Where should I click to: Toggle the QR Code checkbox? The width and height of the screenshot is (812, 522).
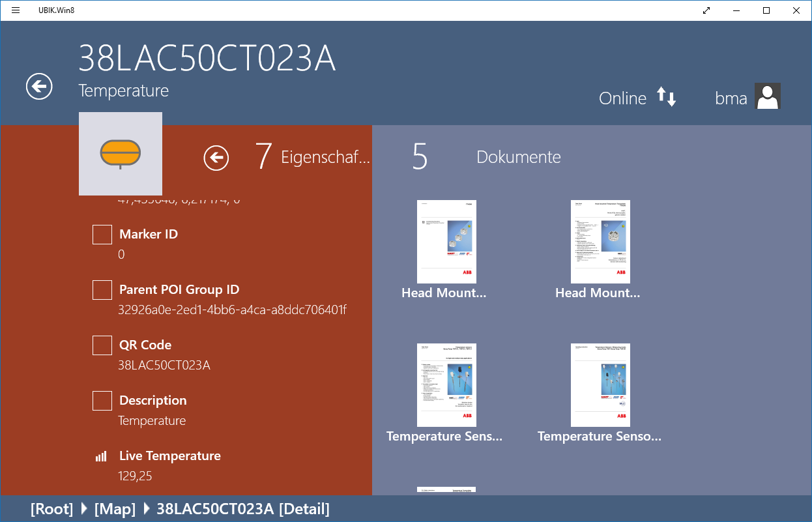(102, 345)
